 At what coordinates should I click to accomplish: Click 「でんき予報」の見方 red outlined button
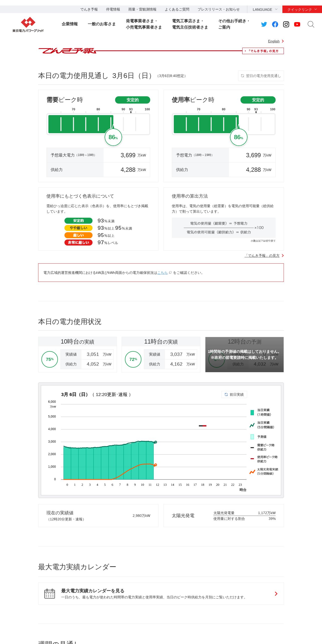(263, 51)
